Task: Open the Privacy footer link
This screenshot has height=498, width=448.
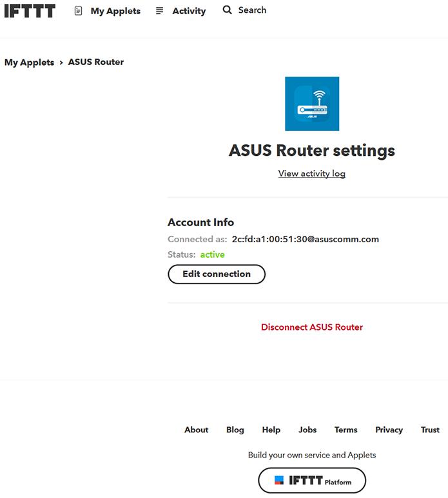Action: point(389,430)
